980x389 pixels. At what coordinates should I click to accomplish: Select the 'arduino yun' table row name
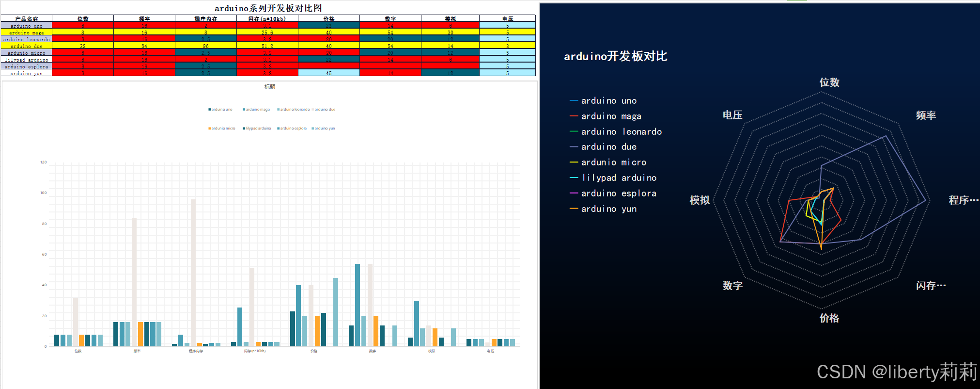coord(27,73)
